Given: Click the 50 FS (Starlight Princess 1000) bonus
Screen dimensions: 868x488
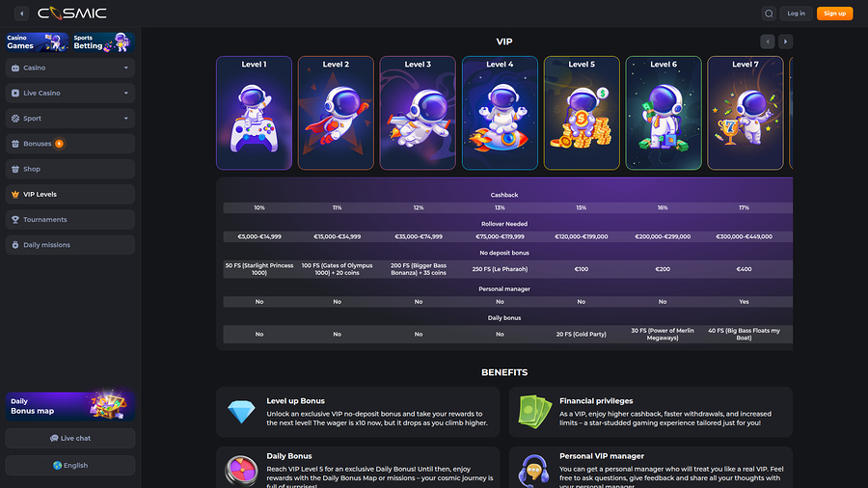Looking at the screenshot, I should point(259,269).
